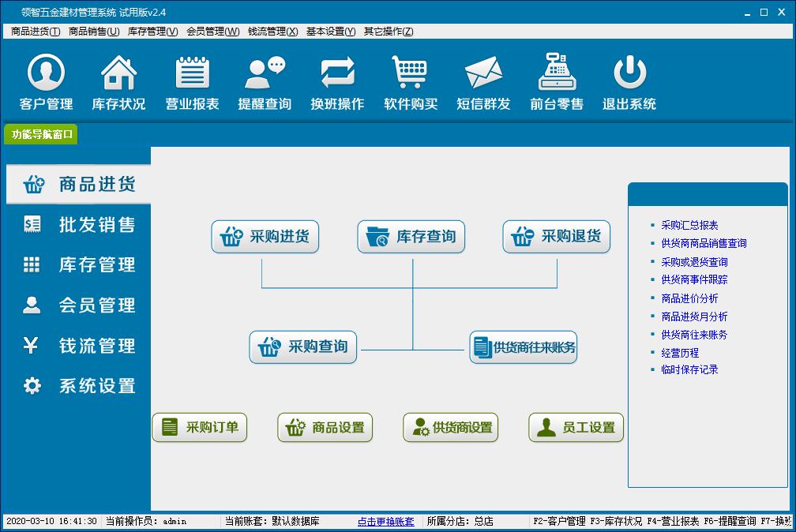Click the date and time in status bar
The width and height of the screenshot is (796, 532).
coord(51,521)
